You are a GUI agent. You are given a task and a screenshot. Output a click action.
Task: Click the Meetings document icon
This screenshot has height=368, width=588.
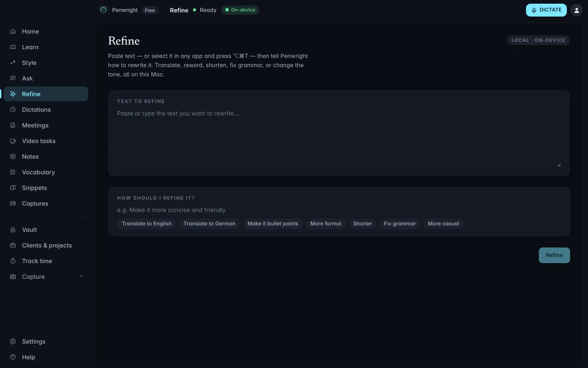point(13,125)
